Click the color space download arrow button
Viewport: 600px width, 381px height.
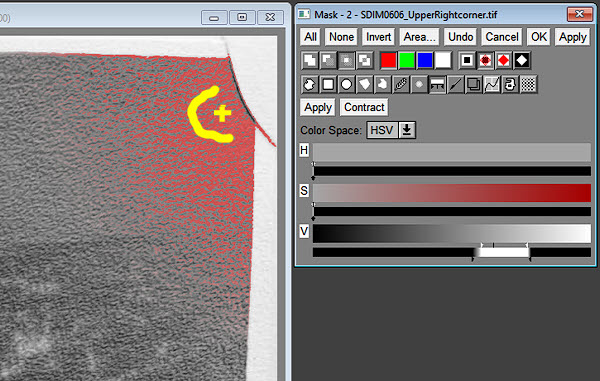pos(407,130)
